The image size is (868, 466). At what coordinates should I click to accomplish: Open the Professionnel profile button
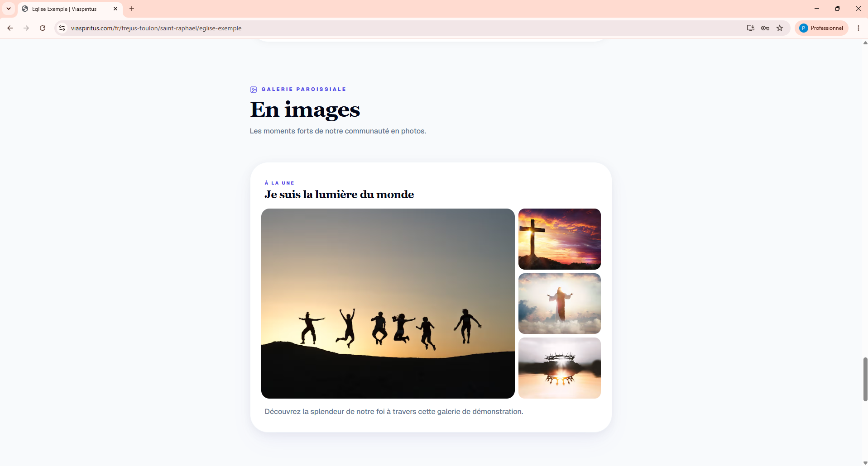pos(821,28)
